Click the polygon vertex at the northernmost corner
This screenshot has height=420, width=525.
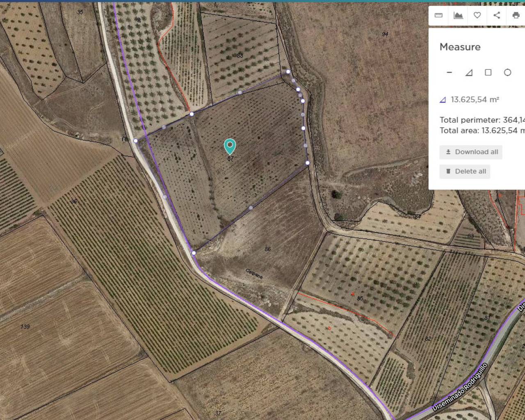(288, 72)
